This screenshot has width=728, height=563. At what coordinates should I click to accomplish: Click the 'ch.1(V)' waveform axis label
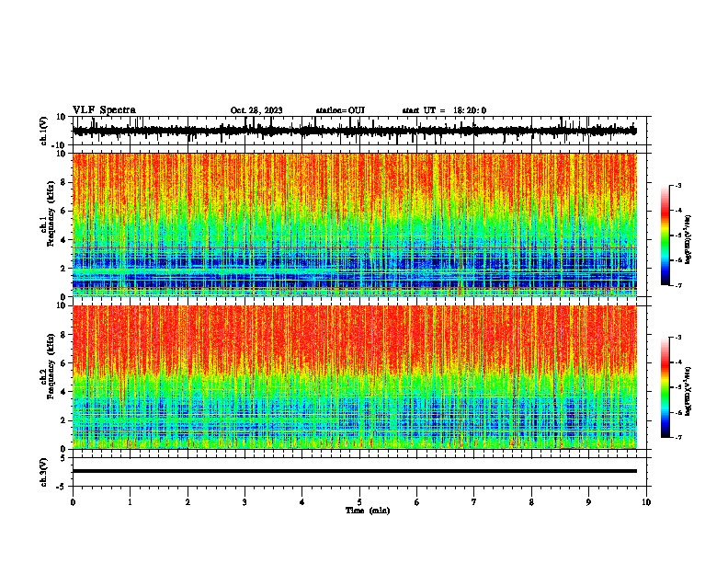(x=44, y=131)
